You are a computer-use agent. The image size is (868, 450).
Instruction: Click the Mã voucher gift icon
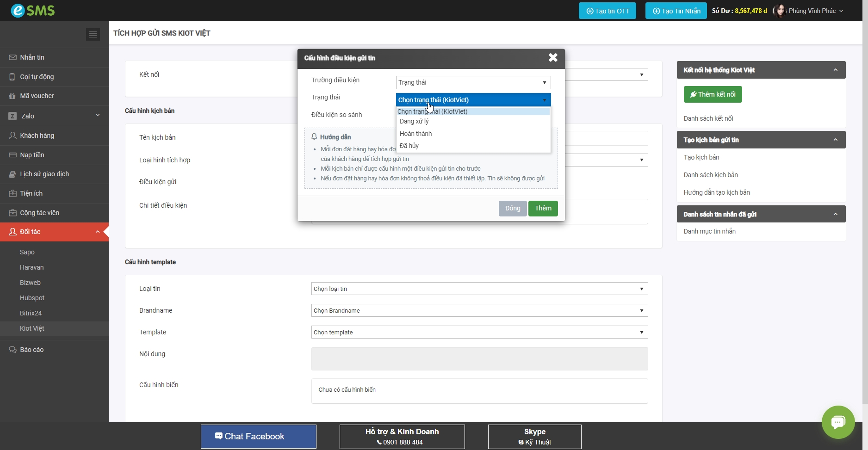12,96
